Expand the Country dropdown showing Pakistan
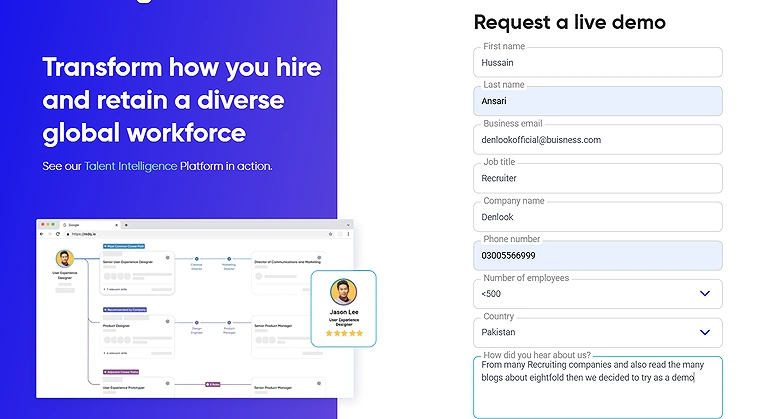Image resolution: width=768 pixels, height=419 pixels. click(x=598, y=332)
